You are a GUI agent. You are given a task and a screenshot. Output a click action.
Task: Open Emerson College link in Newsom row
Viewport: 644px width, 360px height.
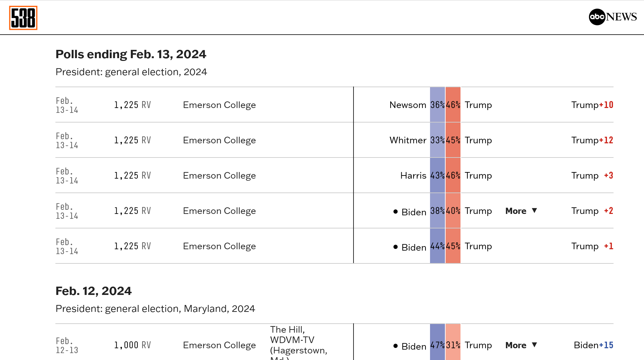(219, 105)
